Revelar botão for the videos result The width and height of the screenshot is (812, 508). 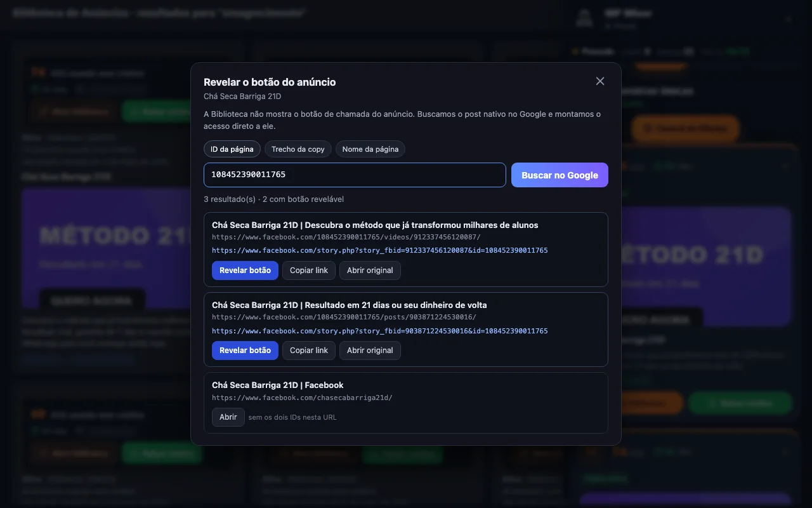coord(245,271)
